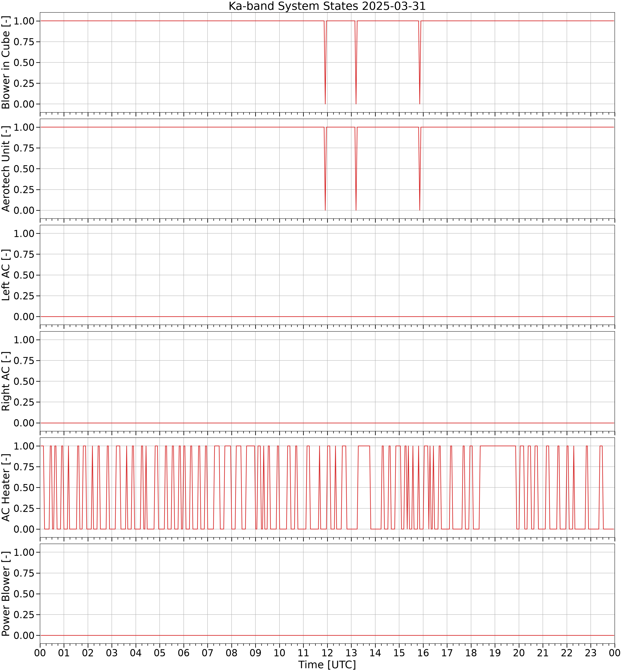622x672 pixels.
Task: Click the 06 hour tick label
Action: tap(183, 653)
